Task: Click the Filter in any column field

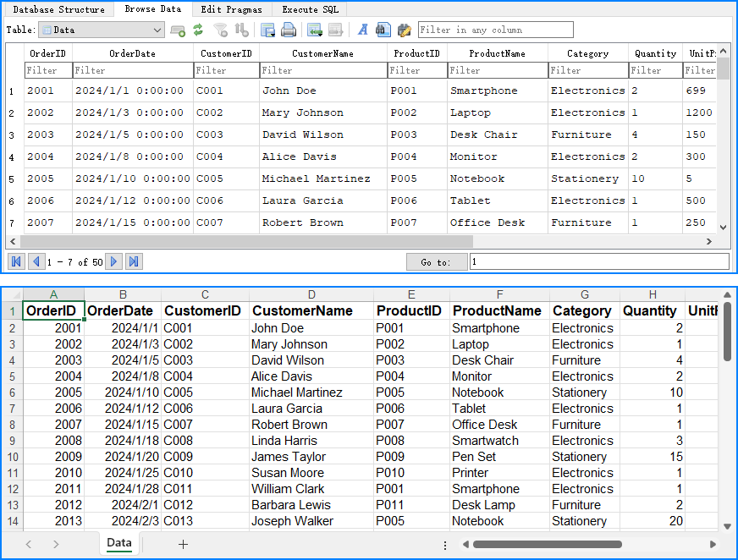Action: pyautogui.click(x=497, y=29)
